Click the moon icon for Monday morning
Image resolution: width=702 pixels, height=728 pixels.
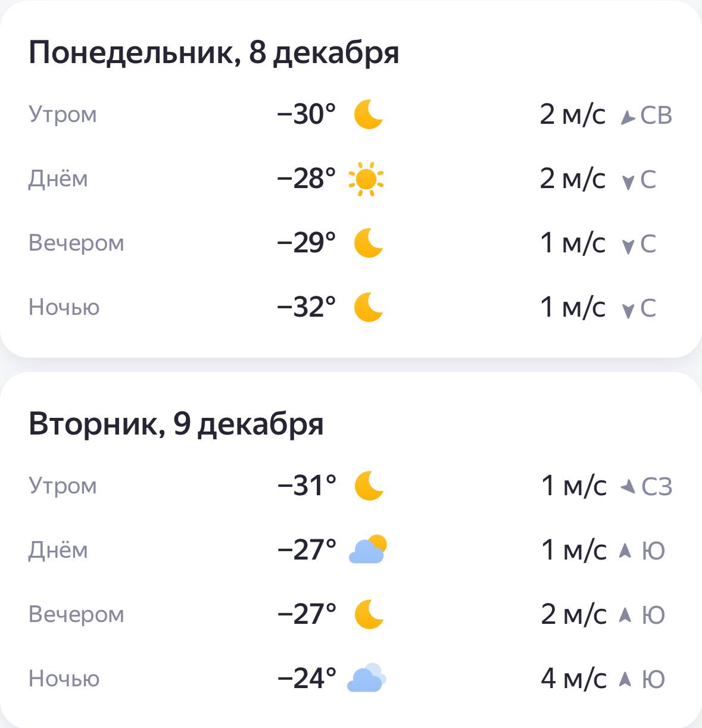pos(368,114)
